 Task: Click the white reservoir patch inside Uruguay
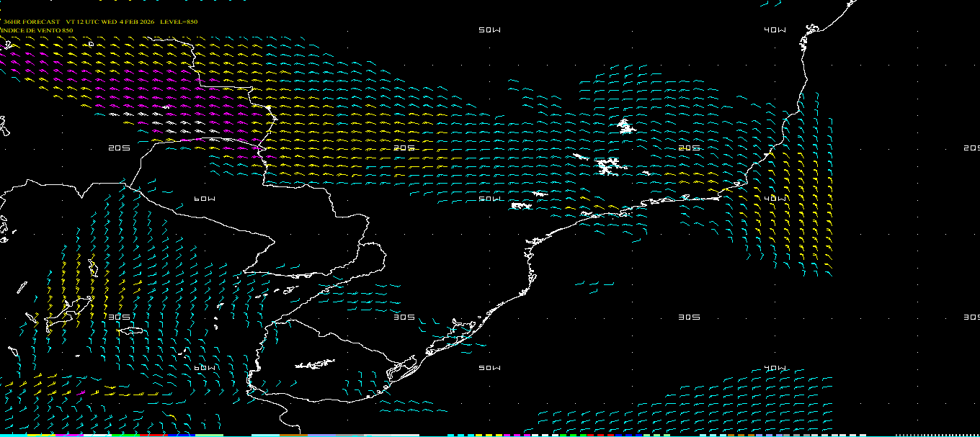coord(315,364)
